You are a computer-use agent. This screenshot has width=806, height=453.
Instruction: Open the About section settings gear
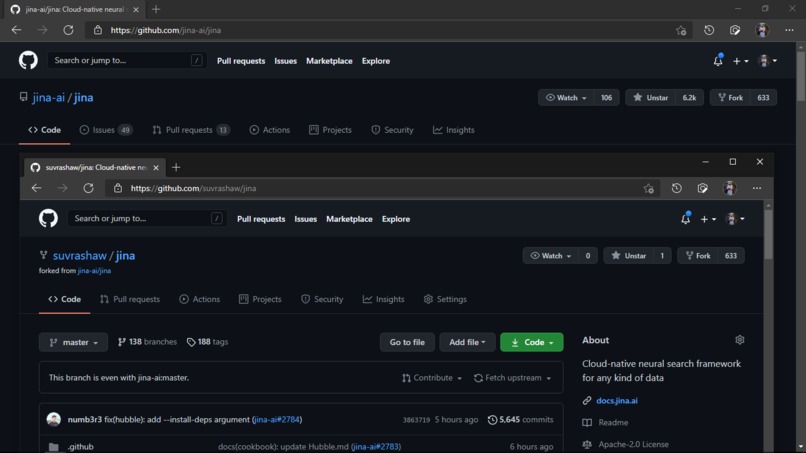click(x=740, y=340)
